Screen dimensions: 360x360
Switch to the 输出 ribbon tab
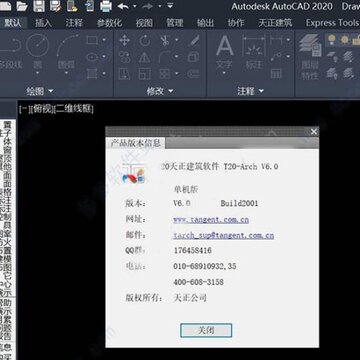click(205, 23)
